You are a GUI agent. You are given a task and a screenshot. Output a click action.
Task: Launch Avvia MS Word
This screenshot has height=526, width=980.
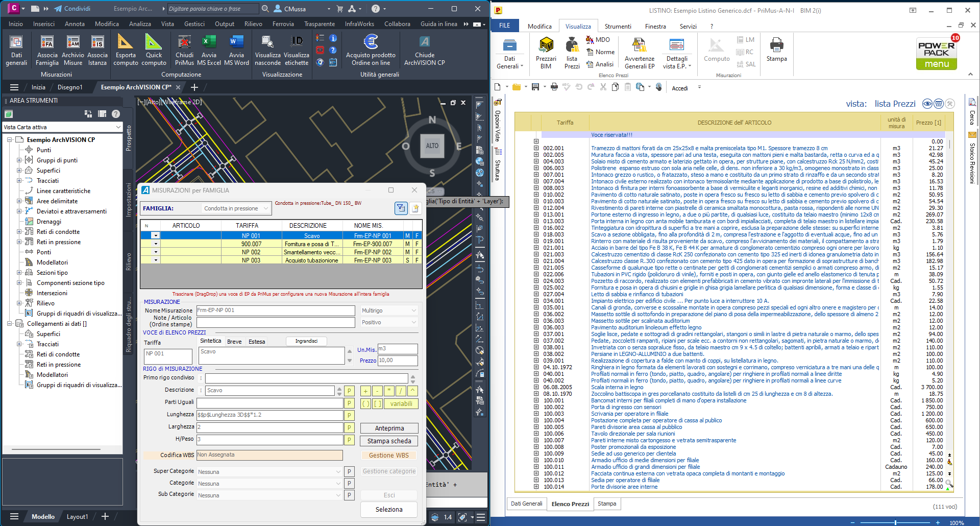[x=236, y=50]
